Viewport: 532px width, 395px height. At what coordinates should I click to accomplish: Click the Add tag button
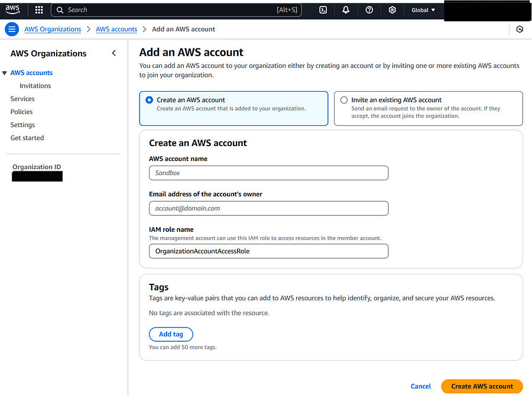click(171, 334)
